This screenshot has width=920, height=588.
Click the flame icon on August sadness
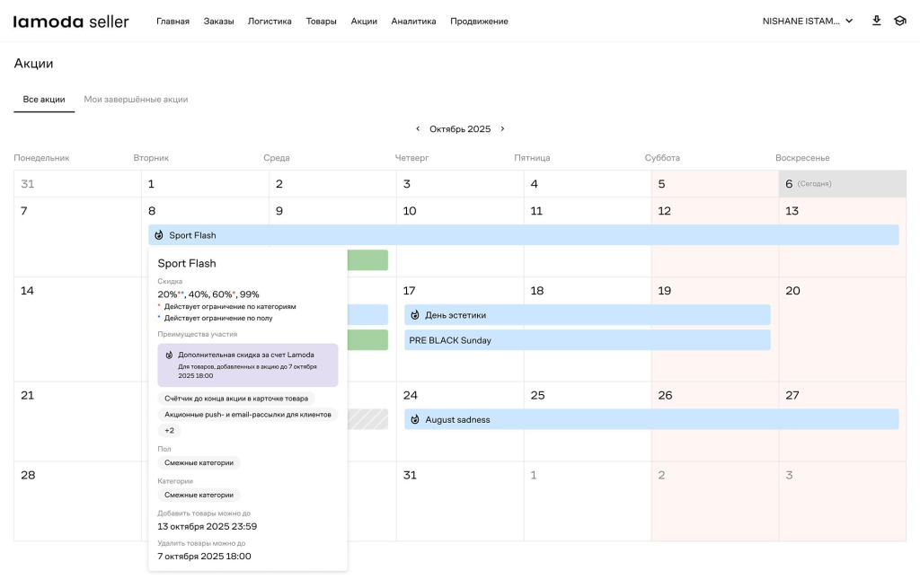point(415,419)
